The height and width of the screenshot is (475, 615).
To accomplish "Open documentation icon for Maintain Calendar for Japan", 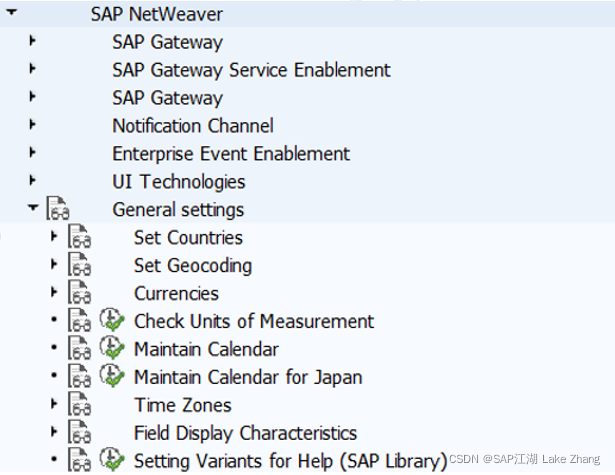I will click(x=79, y=376).
